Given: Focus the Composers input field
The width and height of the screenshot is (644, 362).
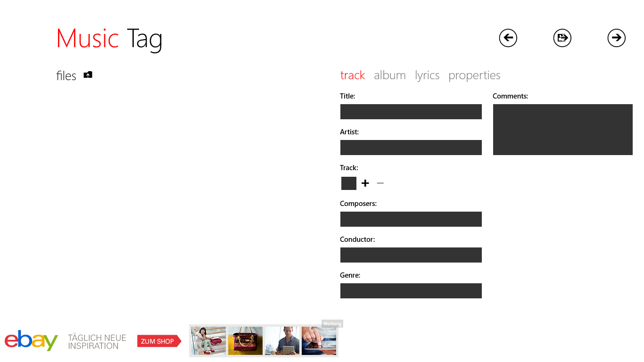Looking at the screenshot, I should point(411,219).
